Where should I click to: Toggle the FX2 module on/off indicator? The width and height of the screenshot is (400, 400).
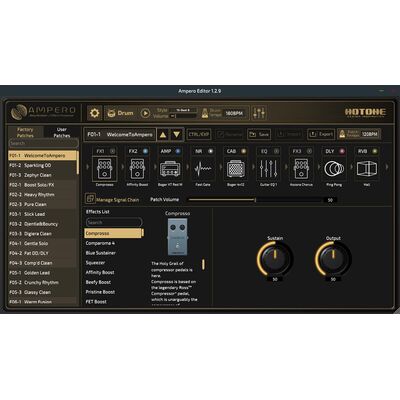tap(145, 151)
